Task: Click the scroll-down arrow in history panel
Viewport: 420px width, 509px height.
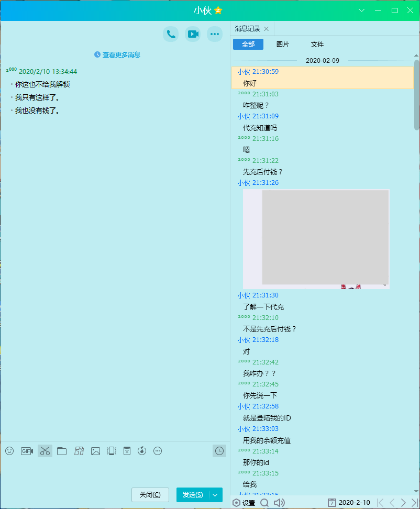Action: click(x=416, y=492)
